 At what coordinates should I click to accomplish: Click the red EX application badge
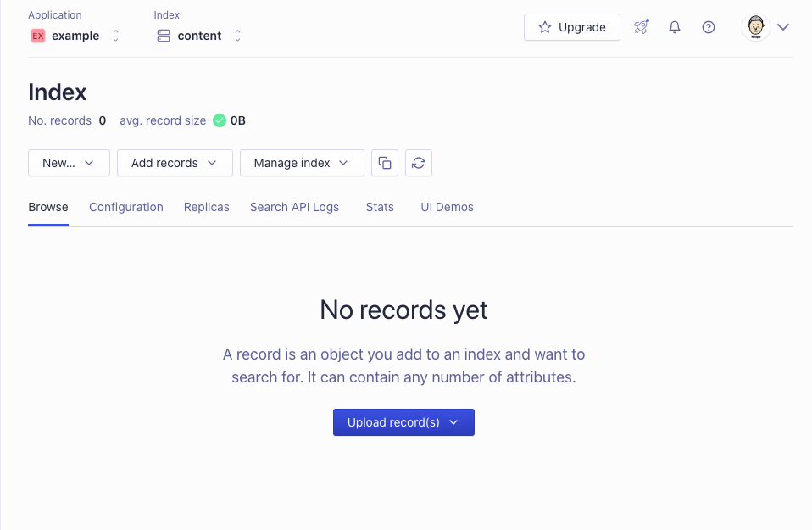pyautogui.click(x=38, y=36)
